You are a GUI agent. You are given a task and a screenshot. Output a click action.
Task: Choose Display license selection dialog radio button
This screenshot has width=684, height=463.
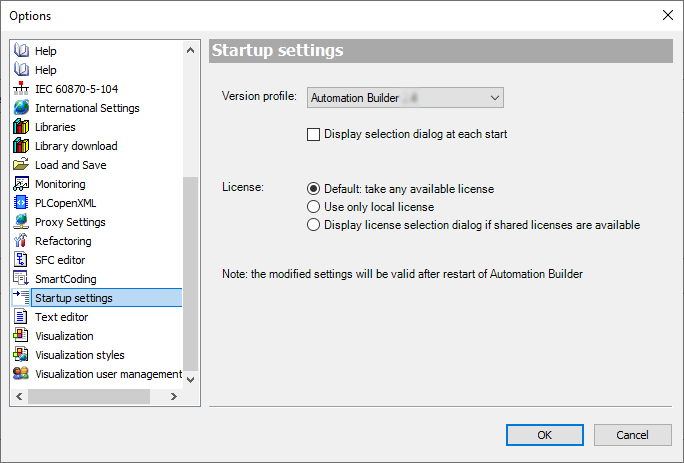coord(313,225)
